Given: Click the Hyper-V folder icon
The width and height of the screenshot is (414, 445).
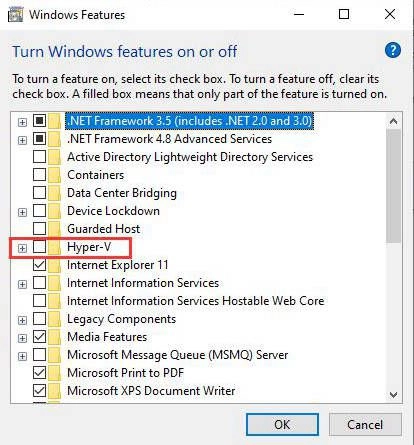Looking at the screenshot, I should click(x=54, y=247).
